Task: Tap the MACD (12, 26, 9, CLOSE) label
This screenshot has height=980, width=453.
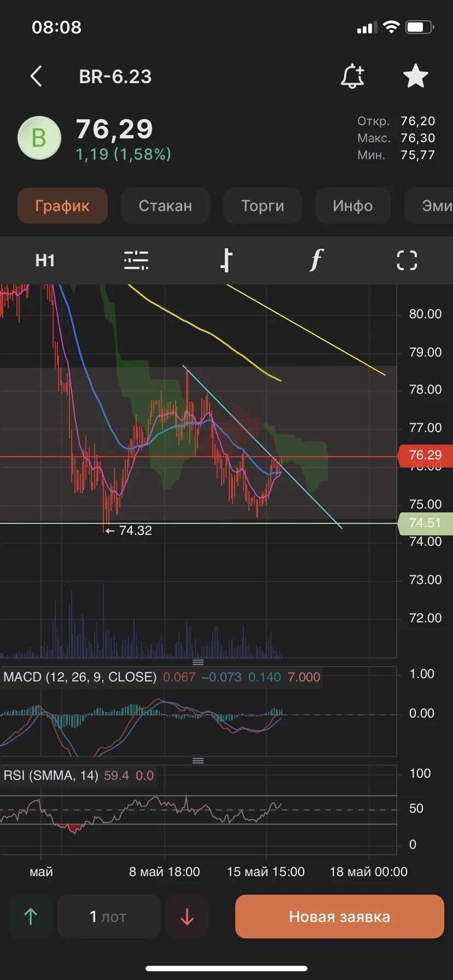Action: 80,677
